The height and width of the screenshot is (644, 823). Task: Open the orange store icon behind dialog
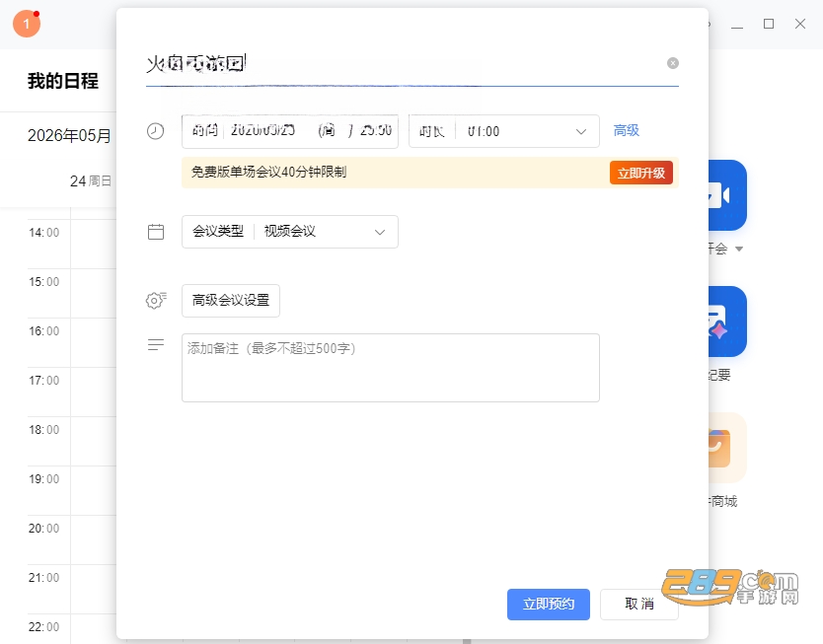(x=727, y=448)
